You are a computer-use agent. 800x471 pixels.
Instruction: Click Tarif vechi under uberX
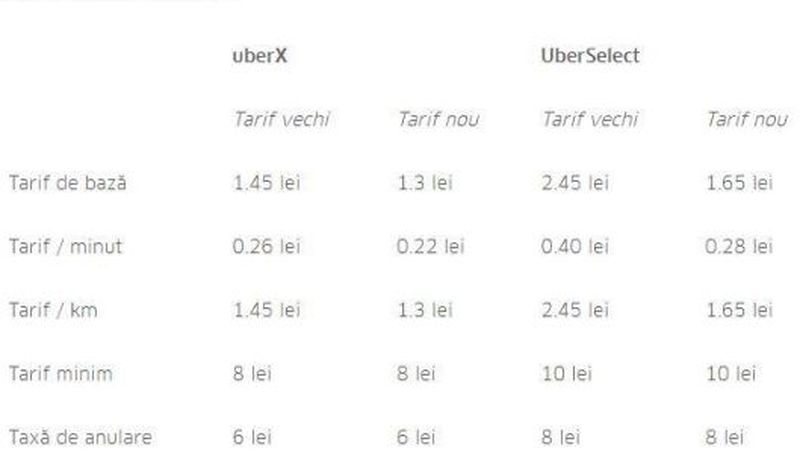280,120
